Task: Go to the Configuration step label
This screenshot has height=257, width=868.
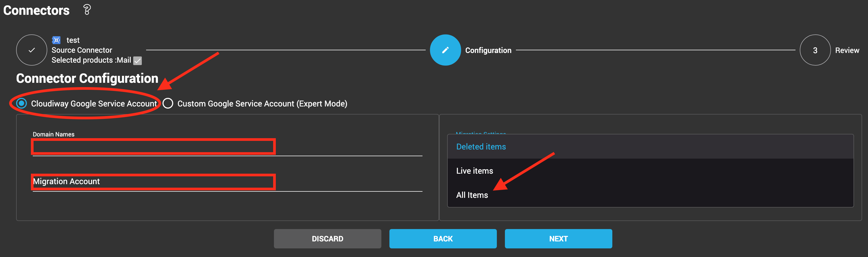Action: click(488, 50)
